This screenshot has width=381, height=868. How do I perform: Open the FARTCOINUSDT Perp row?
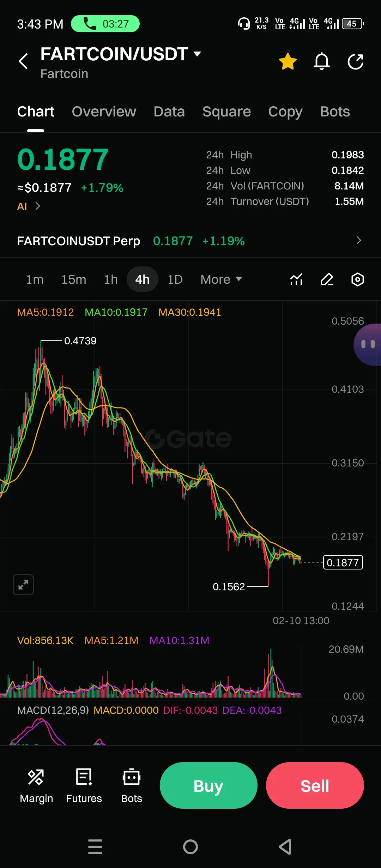point(190,241)
